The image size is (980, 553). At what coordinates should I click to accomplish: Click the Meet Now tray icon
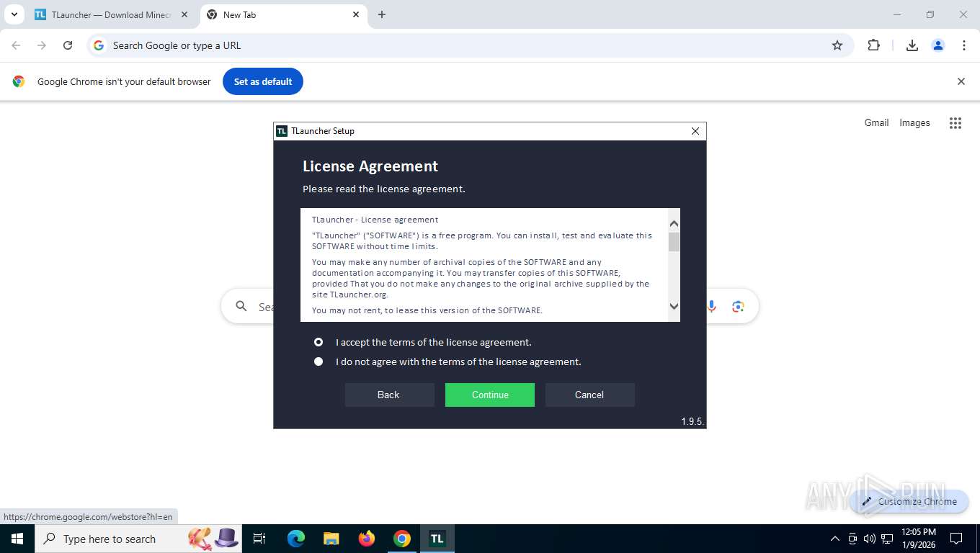[x=852, y=539]
